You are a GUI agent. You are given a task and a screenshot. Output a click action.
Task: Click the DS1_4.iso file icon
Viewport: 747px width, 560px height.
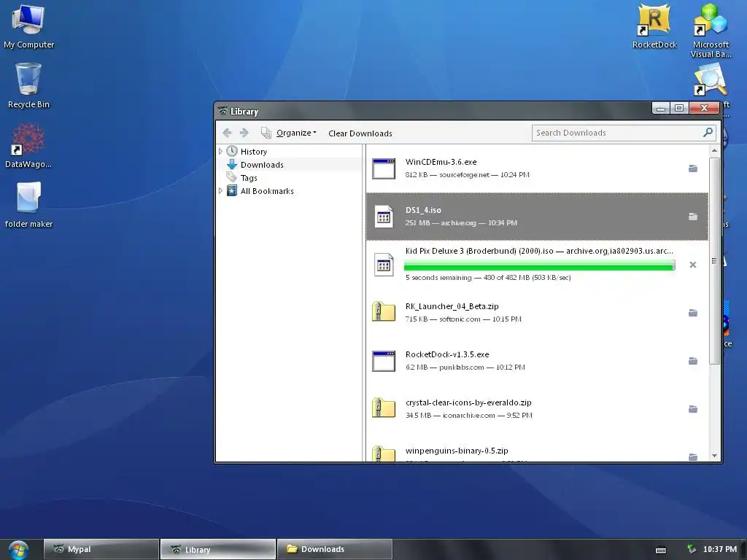tap(384, 217)
